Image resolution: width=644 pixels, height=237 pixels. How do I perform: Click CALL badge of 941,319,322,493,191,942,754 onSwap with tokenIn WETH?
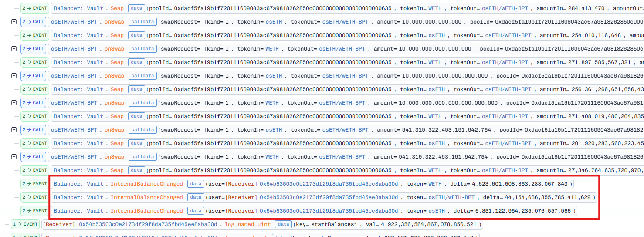pos(33,157)
